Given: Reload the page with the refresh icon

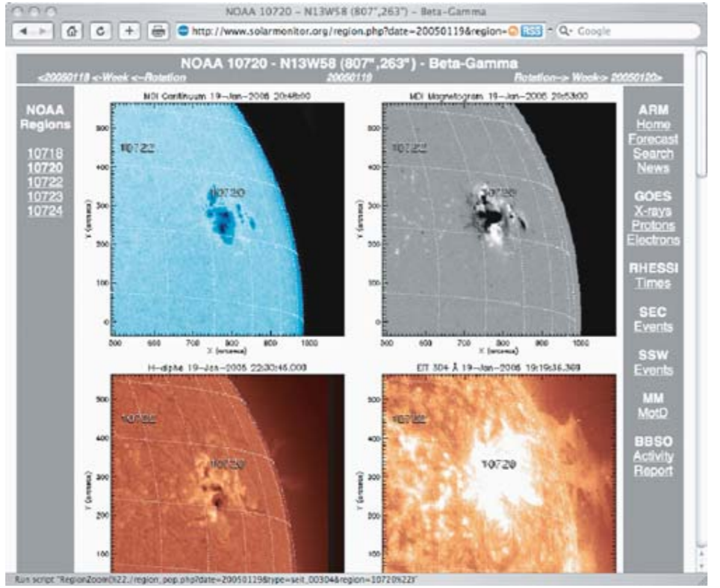Looking at the screenshot, I should click(101, 31).
